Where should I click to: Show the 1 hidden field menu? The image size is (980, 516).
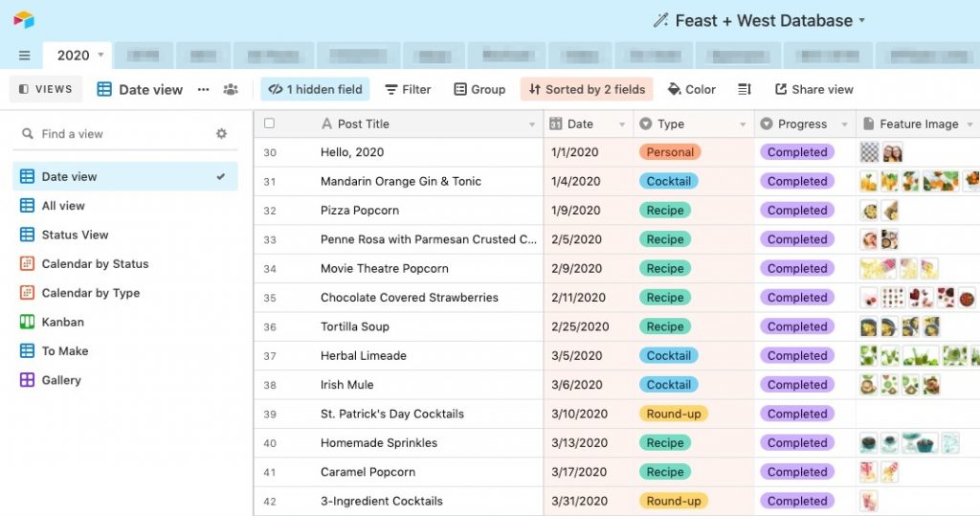315,89
